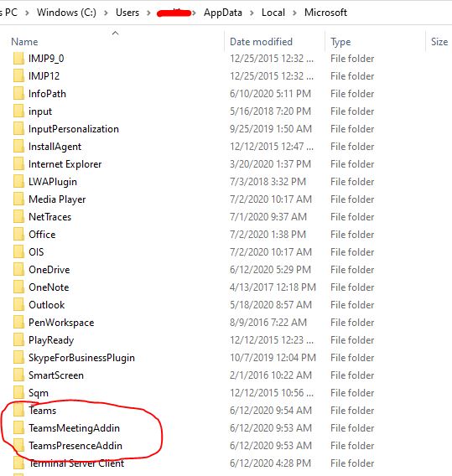Navigate to Local breadcrumb segment
The image size is (452, 476).
[273, 13]
